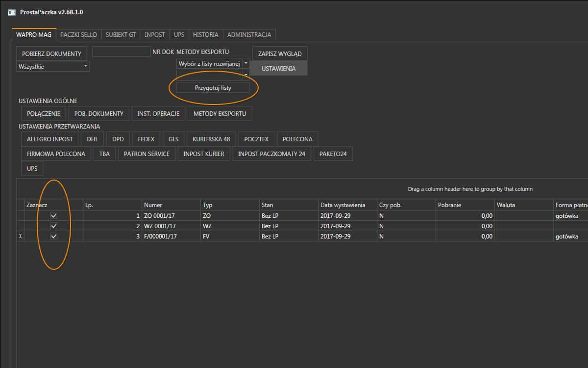
Task: Click the USTAWIENIA button
Action: (x=279, y=68)
